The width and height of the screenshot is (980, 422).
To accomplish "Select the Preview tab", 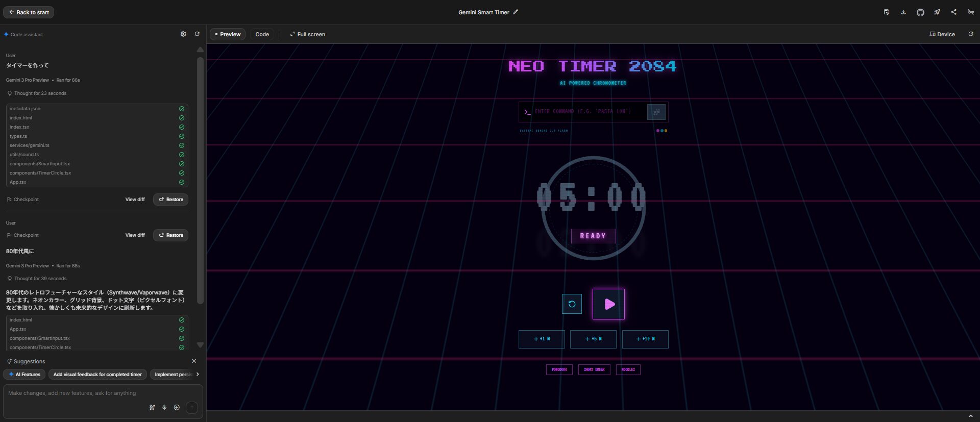I will (x=228, y=34).
